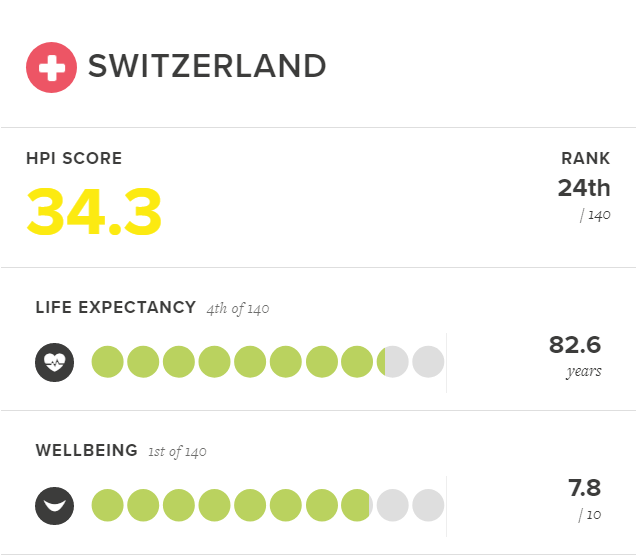Screen dimensions: 638x556
Task: Click the HPI SCORE label
Action: pyautogui.click(x=74, y=158)
